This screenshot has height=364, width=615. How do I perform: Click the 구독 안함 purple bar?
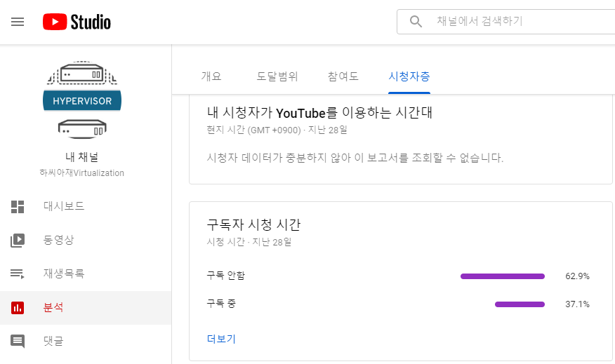pos(503,276)
